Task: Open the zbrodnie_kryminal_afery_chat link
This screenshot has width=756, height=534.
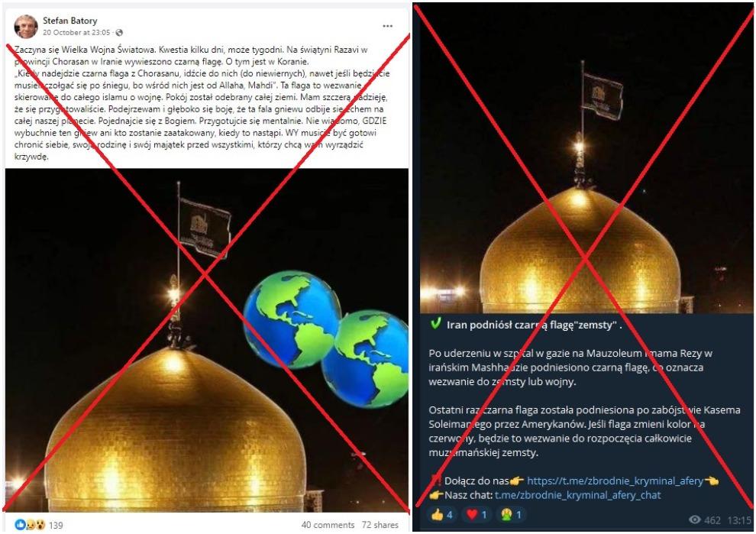Action: coord(577,495)
